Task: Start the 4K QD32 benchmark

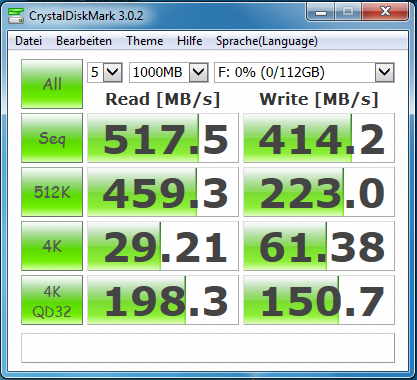Action: pyautogui.click(x=52, y=300)
